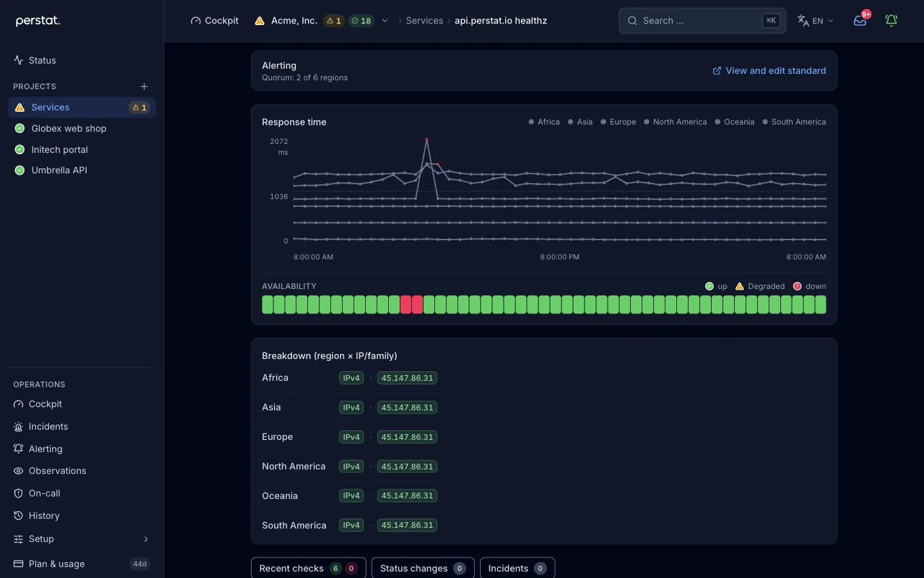The image size is (924, 578).
Task: Click the alert bell icon
Action: (891, 21)
